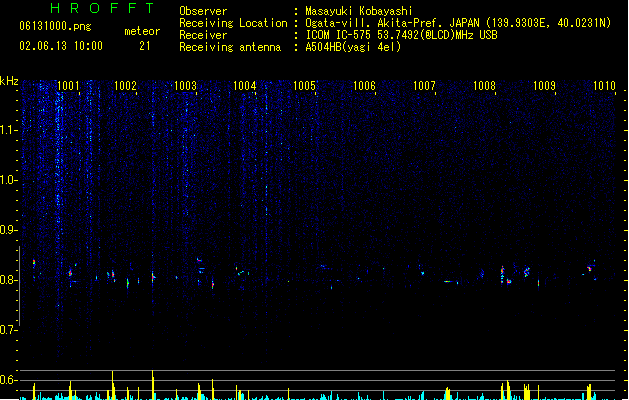This screenshot has height=400, width=629.
Task: Click the 0.7 kHz frequency label
Action: (x=9, y=330)
